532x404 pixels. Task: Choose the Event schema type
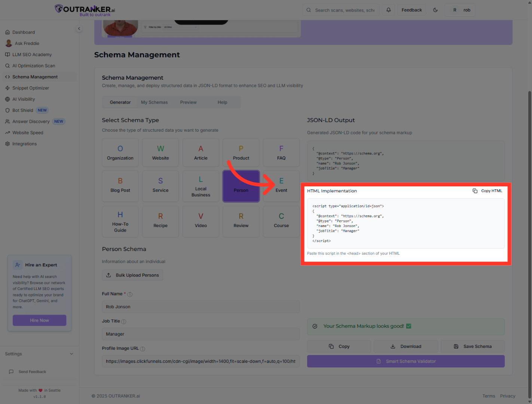pyautogui.click(x=281, y=186)
